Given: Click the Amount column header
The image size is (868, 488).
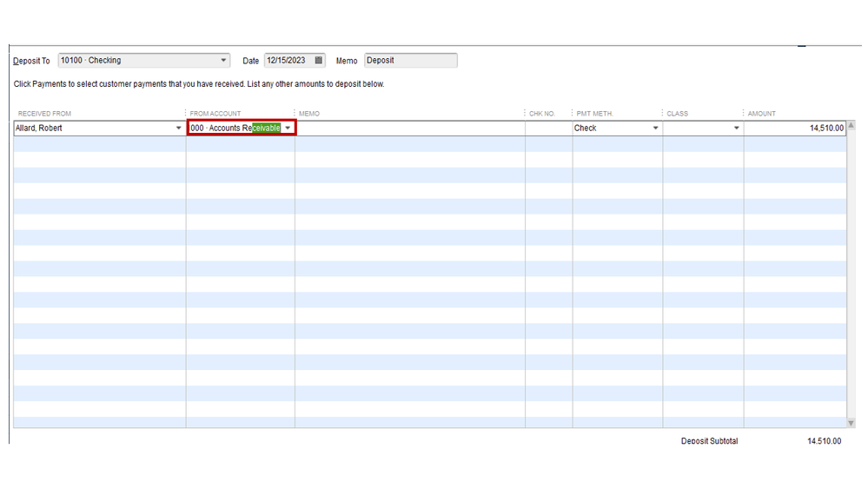Looking at the screenshot, I should tap(761, 114).
